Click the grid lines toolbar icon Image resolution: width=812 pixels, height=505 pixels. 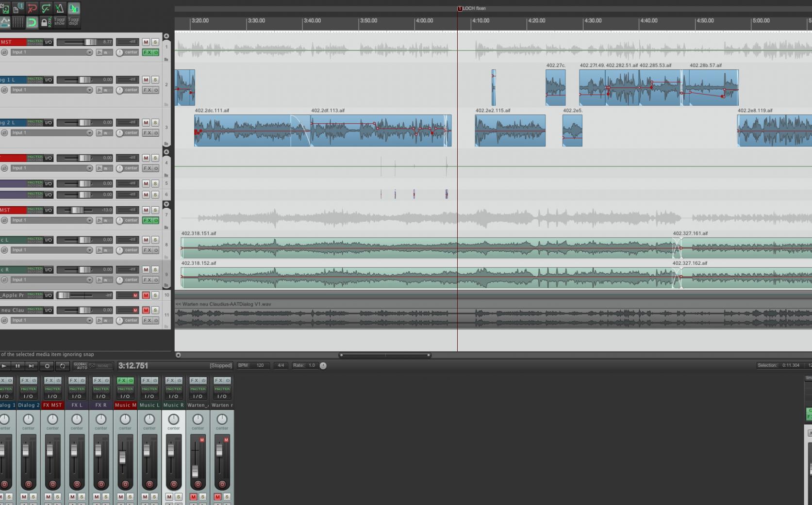18,22
